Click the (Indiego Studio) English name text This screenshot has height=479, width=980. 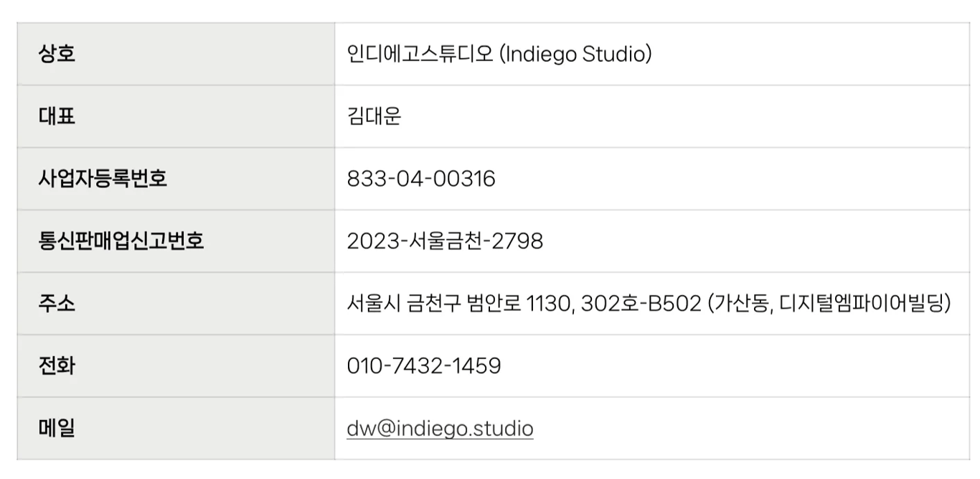point(574,54)
